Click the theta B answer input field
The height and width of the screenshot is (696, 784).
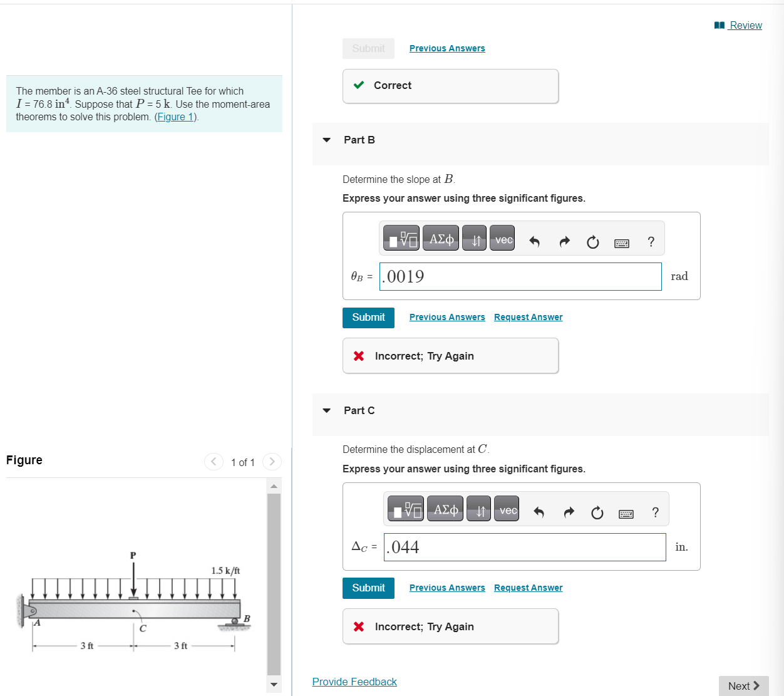click(x=520, y=276)
